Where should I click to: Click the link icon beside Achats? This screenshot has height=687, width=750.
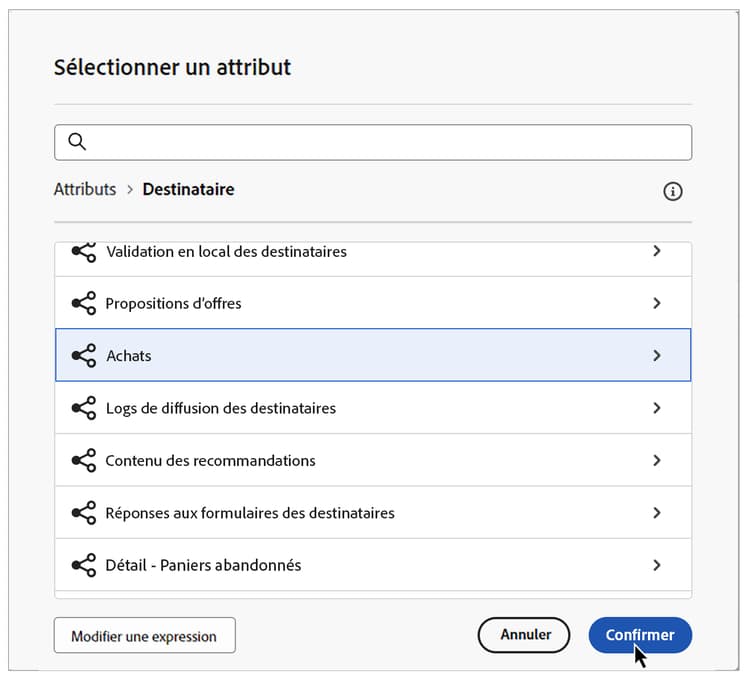(84, 355)
